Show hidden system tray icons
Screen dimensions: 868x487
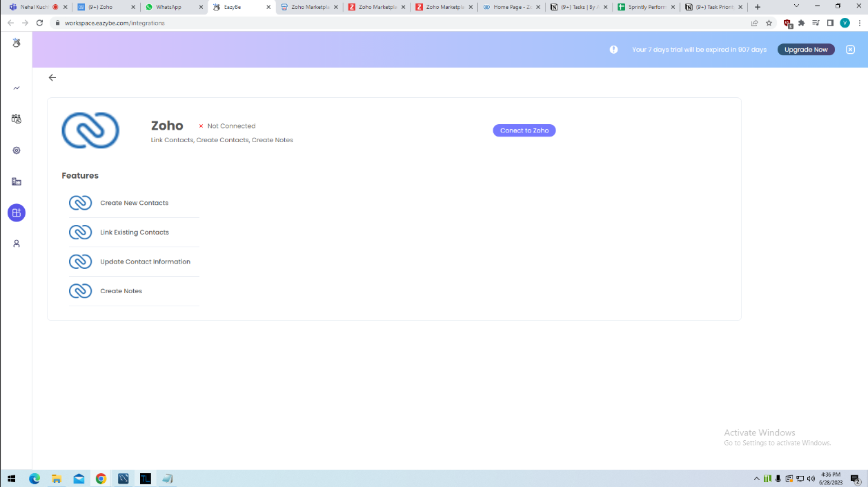coord(756,479)
